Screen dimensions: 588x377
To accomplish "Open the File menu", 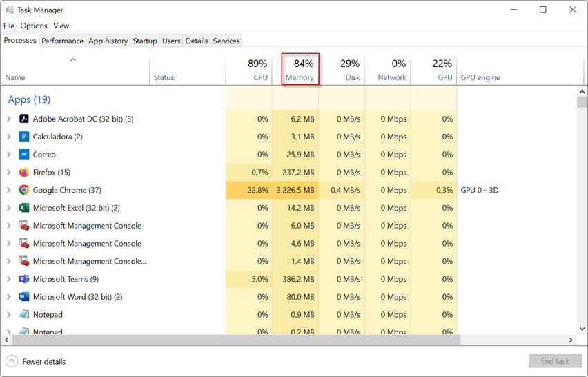I will pyautogui.click(x=9, y=26).
